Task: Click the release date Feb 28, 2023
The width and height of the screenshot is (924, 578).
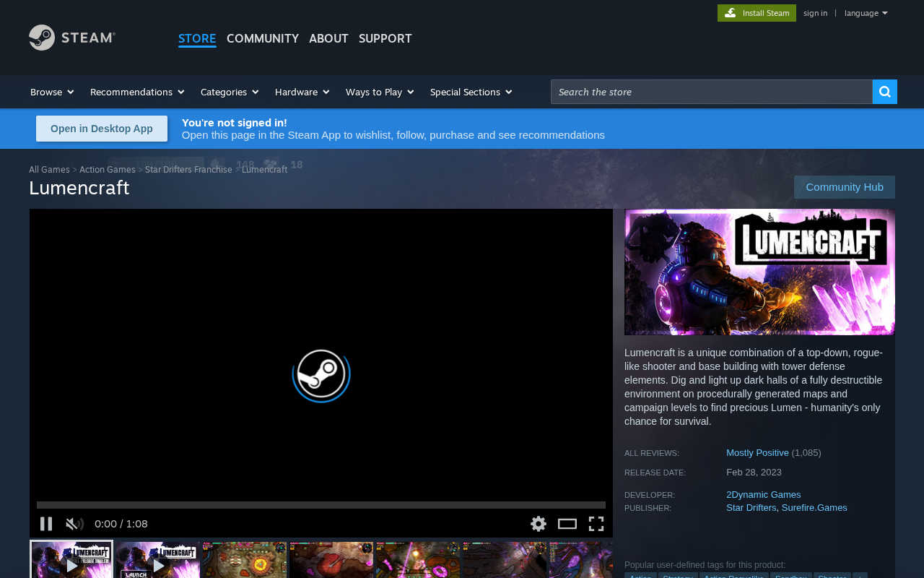Action: tap(754, 472)
